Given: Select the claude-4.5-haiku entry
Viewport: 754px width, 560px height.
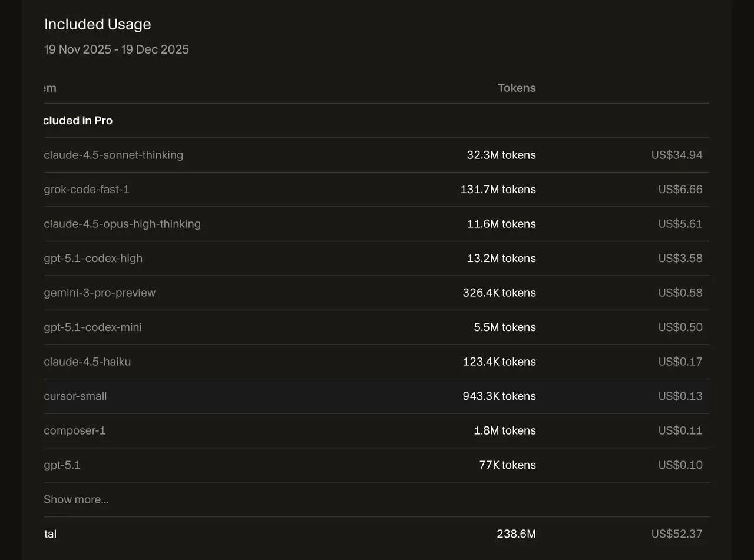Looking at the screenshot, I should point(87,362).
